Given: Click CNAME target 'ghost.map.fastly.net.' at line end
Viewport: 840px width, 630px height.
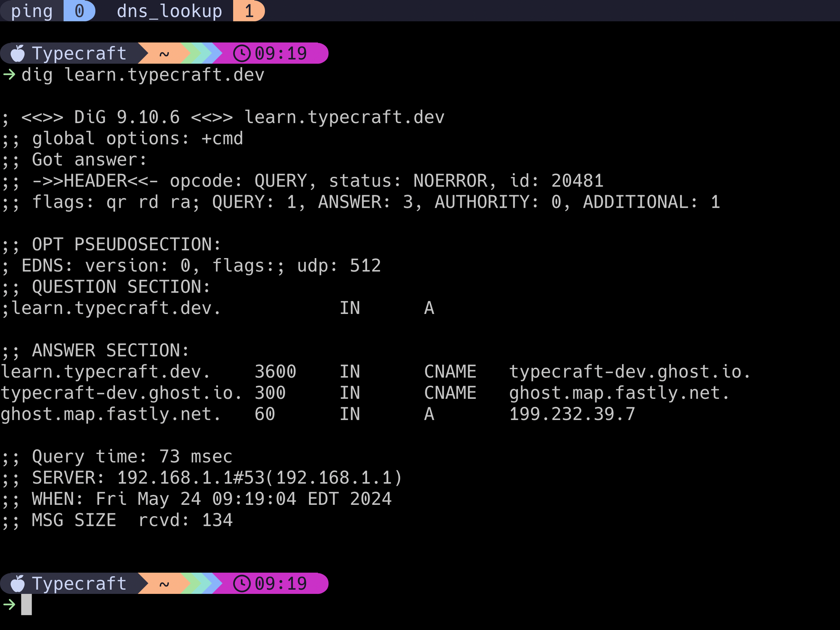Looking at the screenshot, I should coord(619,393).
